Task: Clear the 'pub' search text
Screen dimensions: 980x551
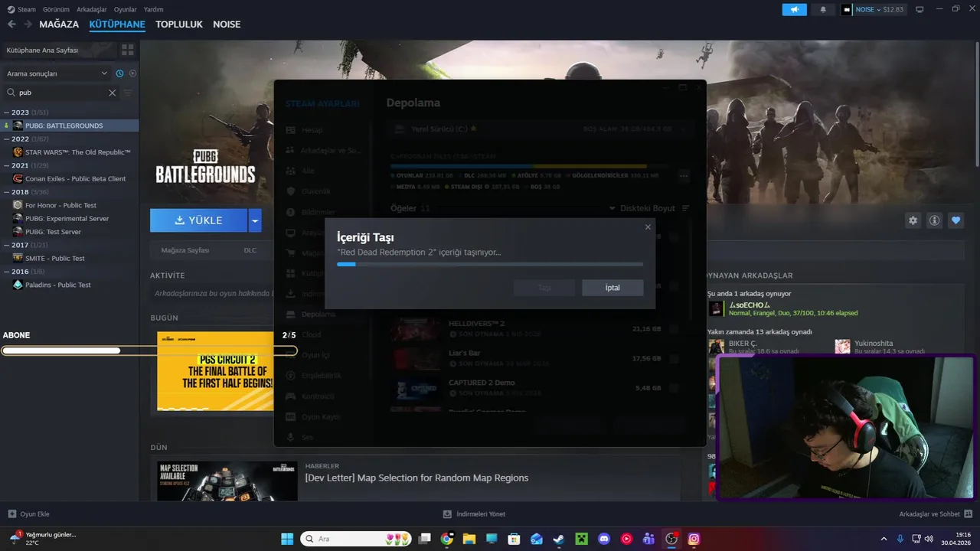Action: 112,93
